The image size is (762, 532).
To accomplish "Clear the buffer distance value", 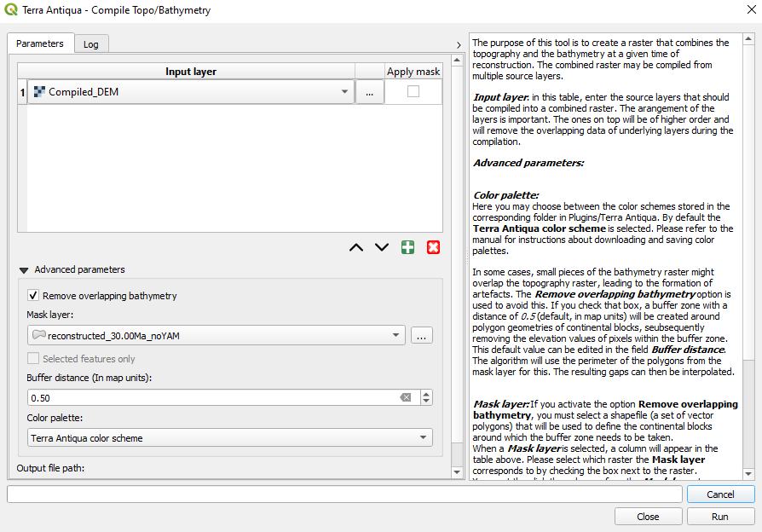I will [x=406, y=398].
